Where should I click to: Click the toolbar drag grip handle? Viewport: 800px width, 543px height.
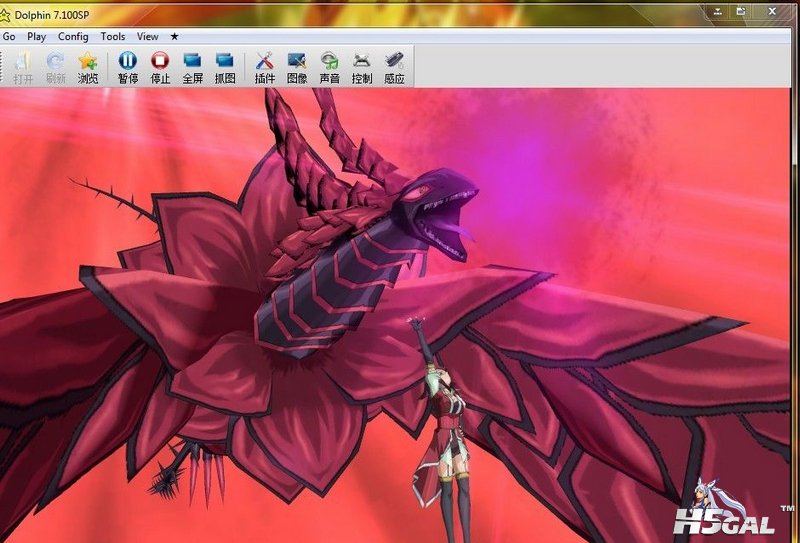[2, 66]
